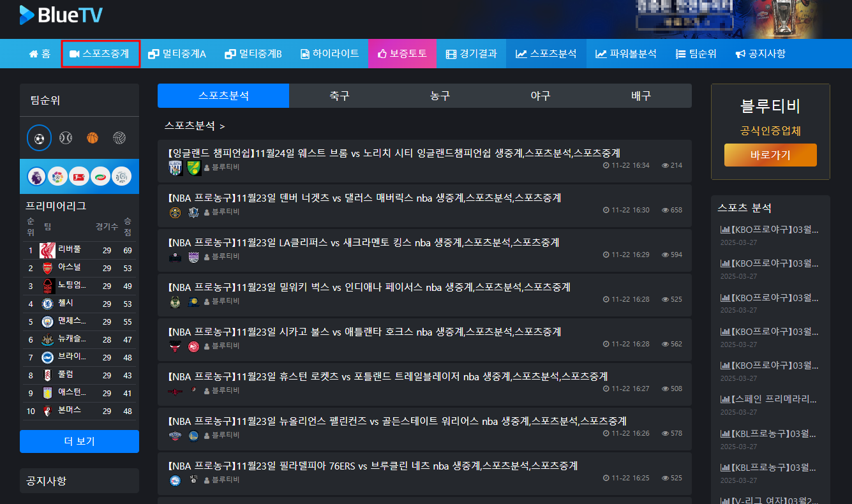
Task: Open 팀순위 in the navigation bar
Action: (696, 54)
